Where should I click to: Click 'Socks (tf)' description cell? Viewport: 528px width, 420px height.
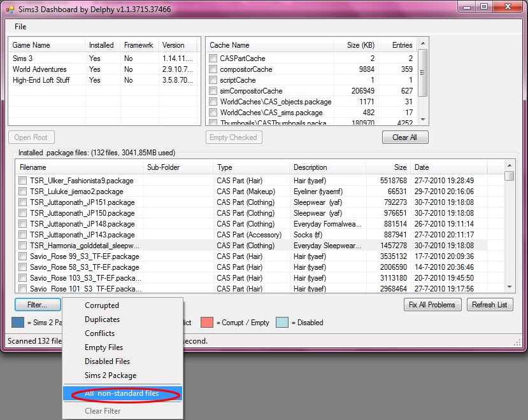point(308,234)
